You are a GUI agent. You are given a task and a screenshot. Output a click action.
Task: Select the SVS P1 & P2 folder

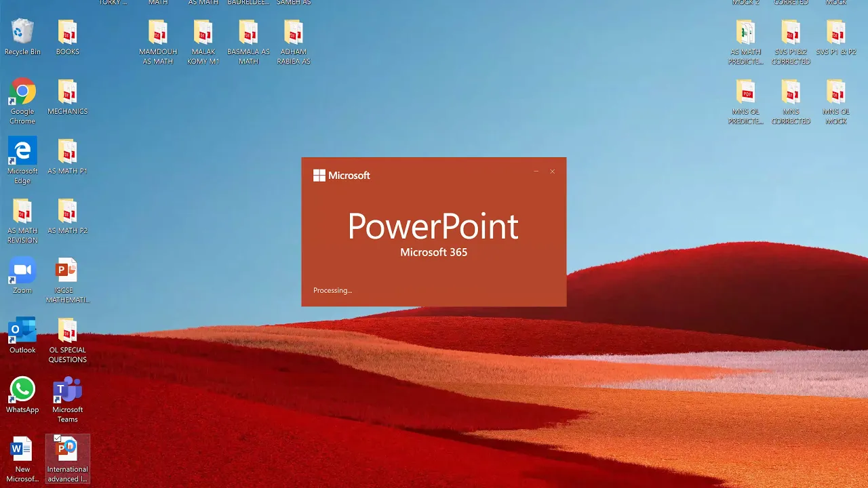pyautogui.click(x=835, y=38)
